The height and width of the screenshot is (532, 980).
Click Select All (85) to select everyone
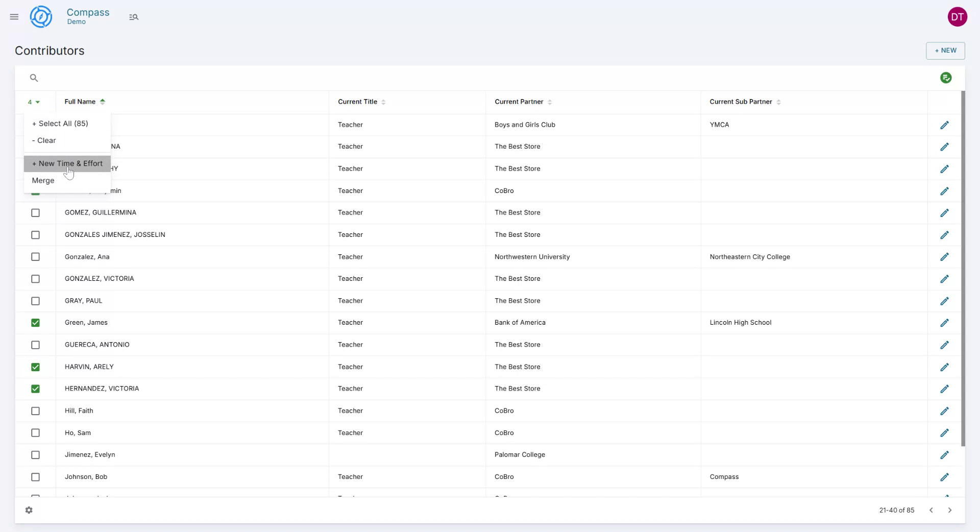click(x=60, y=123)
